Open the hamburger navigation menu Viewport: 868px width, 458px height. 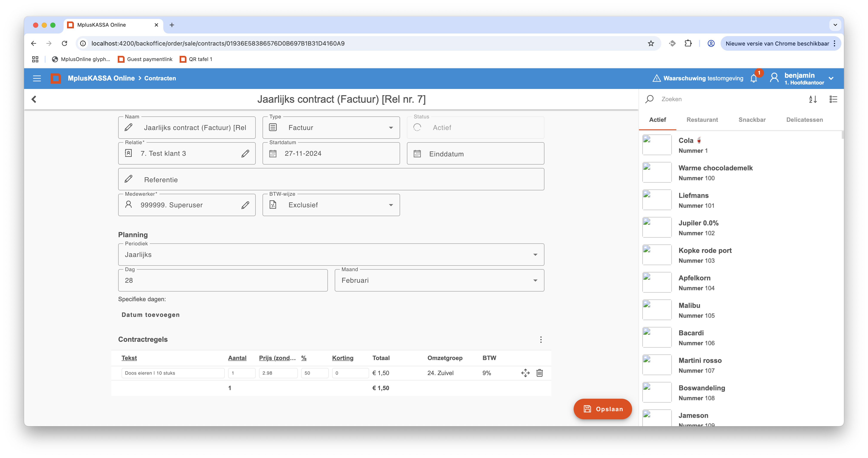37,78
